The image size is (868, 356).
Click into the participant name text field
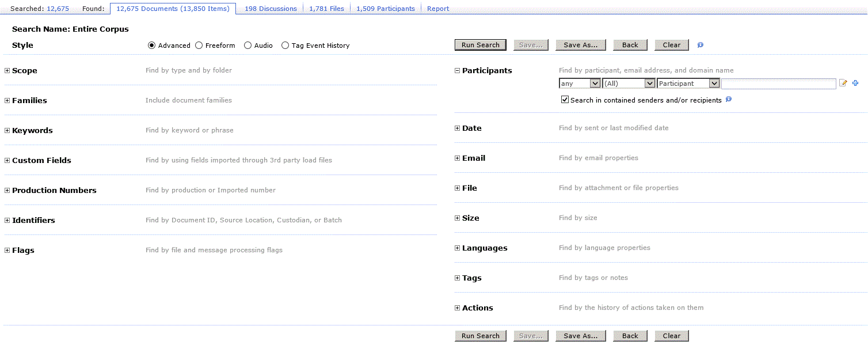(778, 84)
